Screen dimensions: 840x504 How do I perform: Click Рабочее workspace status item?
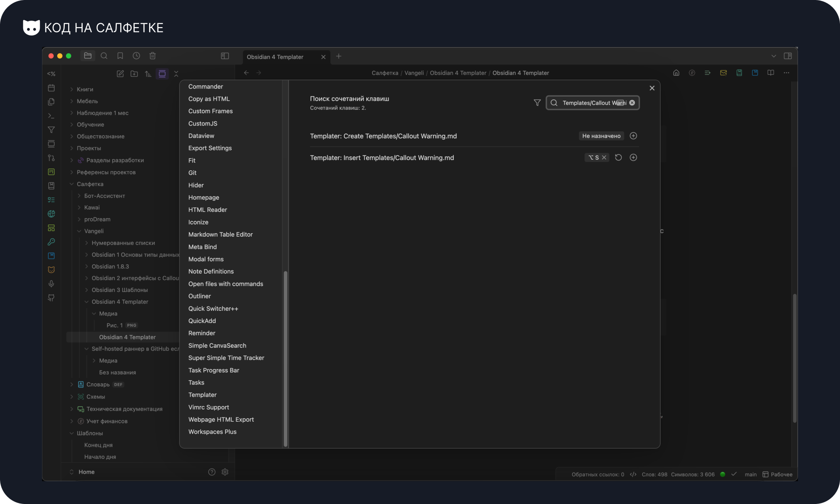777,474
